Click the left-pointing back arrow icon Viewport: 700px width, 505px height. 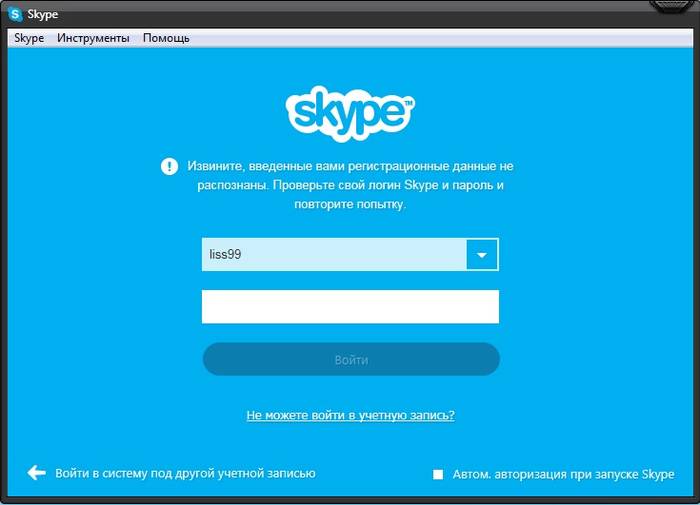pos(36,472)
